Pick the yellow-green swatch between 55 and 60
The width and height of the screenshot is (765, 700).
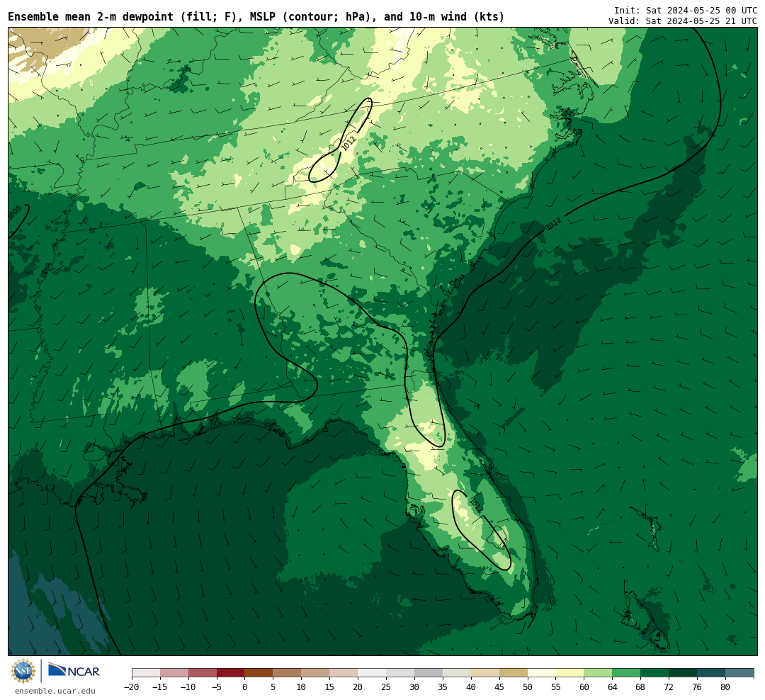(570, 673)
